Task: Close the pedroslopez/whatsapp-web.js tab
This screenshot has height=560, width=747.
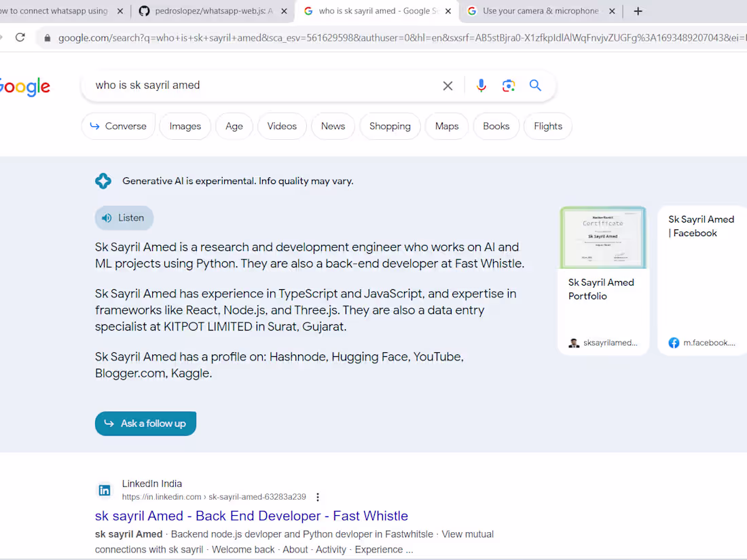Action: pos(284,11)
